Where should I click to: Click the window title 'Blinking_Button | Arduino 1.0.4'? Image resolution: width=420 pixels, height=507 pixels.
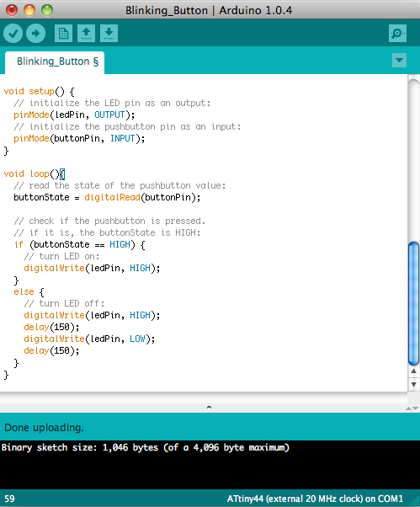click(x=209, y=10)
